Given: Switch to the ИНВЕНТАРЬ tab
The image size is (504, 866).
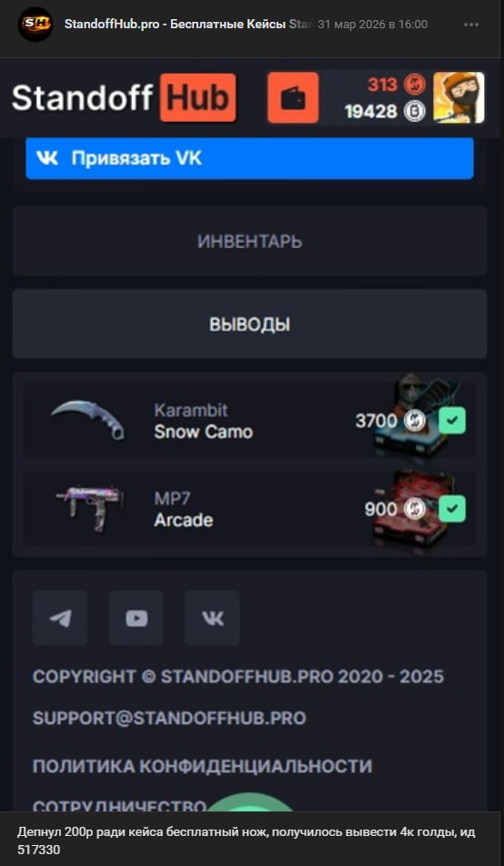Looking at the screenshot, I should click(x=249, y=241).
